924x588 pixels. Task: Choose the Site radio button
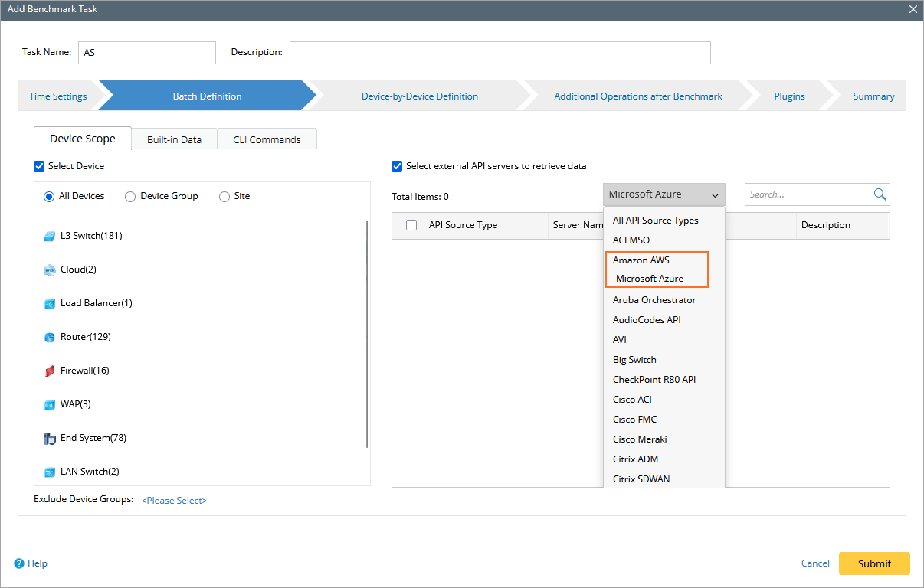[224, 196]
